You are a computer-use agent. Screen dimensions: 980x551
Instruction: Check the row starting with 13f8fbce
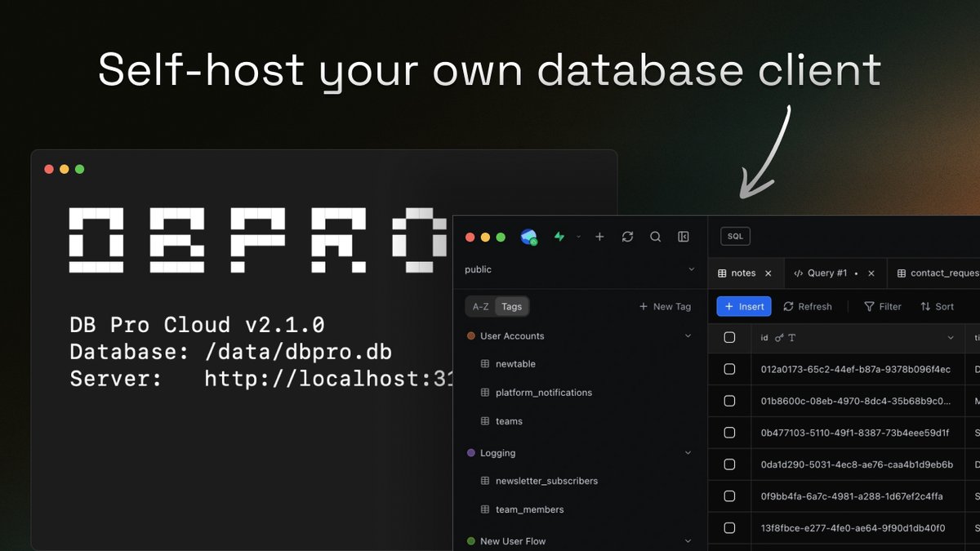coord(730,528)
